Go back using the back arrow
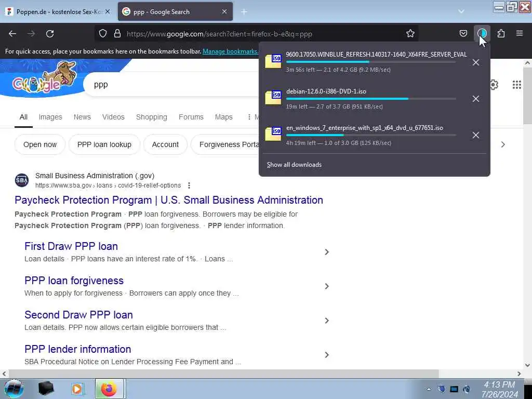 click(x=12, y=34)
